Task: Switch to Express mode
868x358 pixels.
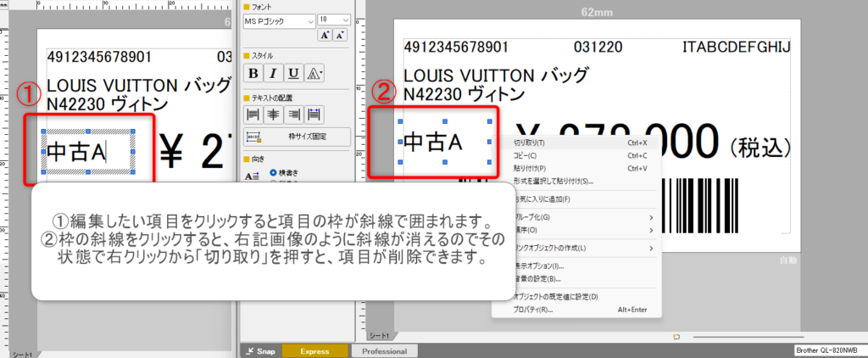Action: [315, 351]
